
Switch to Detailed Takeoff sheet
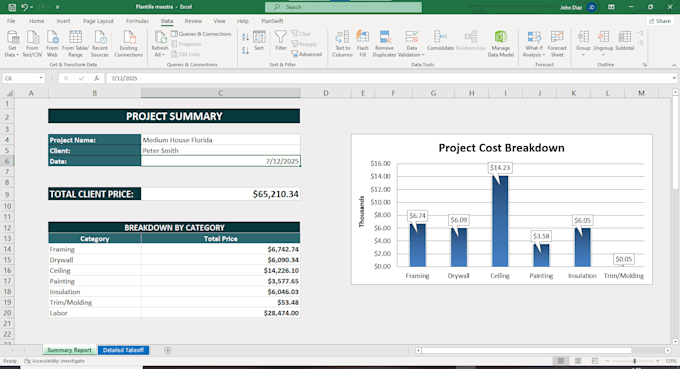click(x=123, y=350)
